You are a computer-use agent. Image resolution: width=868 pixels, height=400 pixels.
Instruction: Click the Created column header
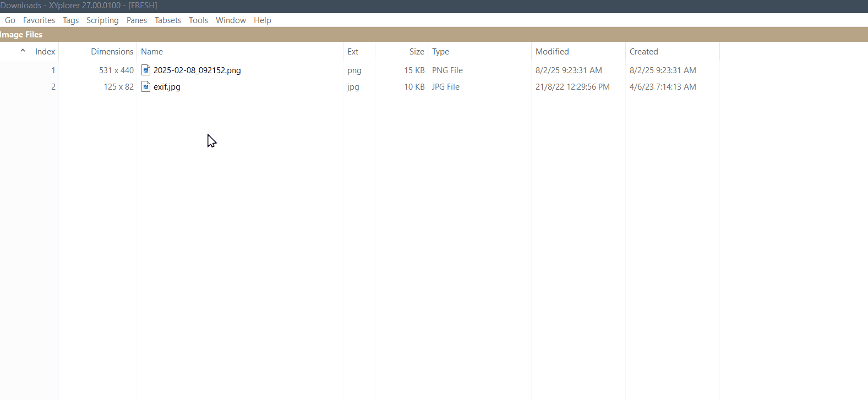pos(643,52)
